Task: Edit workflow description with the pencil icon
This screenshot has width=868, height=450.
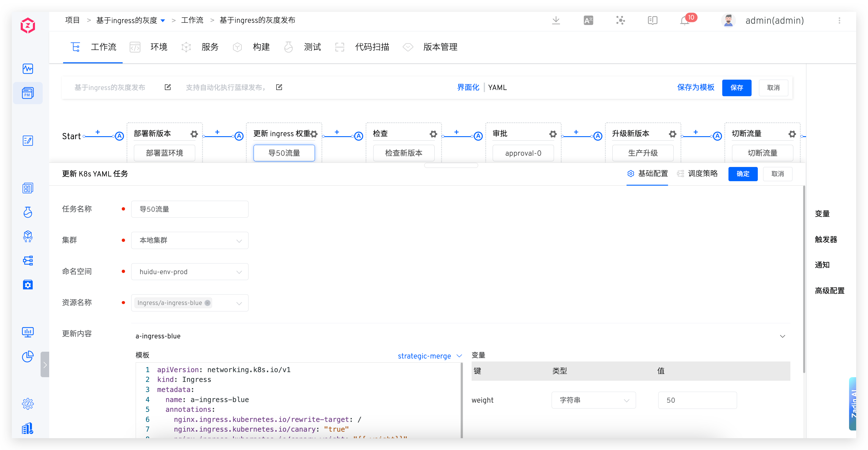Action: click(279, 87)
